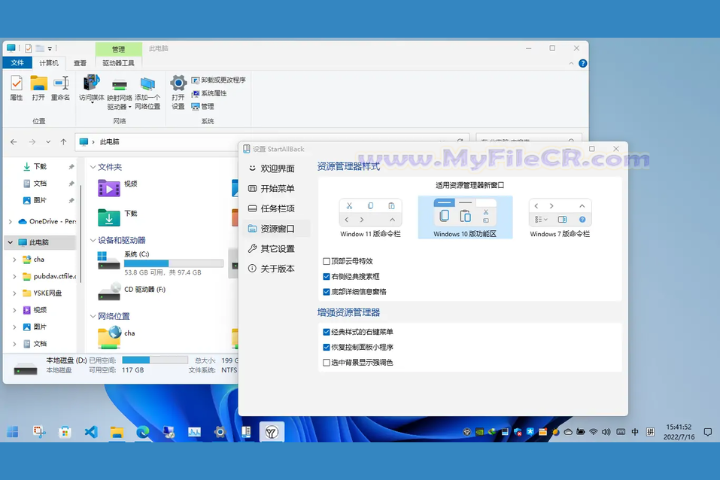The image size is (720, 480).
Task: Go up one folder level
Action: (x=63, y=142)
